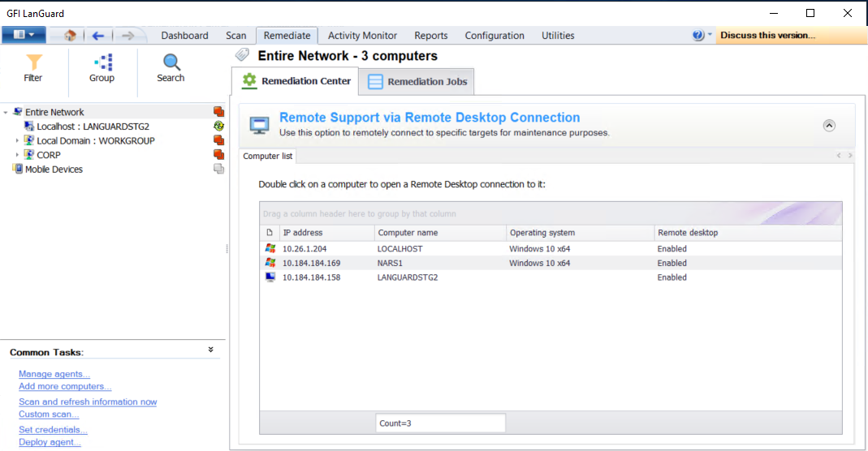This screenshot has width=868, height=451.
Task: Collapse the Entire Network tree node
Action: [6, 112]
